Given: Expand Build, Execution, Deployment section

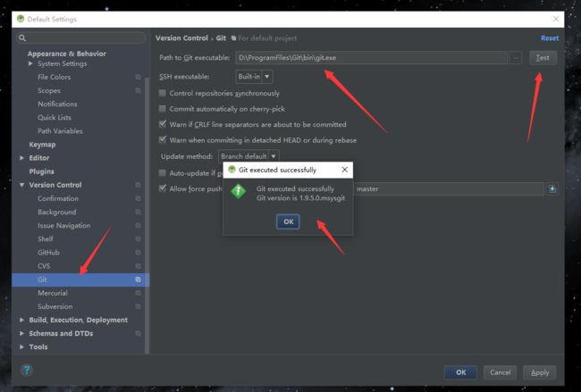Looking at the screenshot, I should pyautogui.click(x=21, y=320).
